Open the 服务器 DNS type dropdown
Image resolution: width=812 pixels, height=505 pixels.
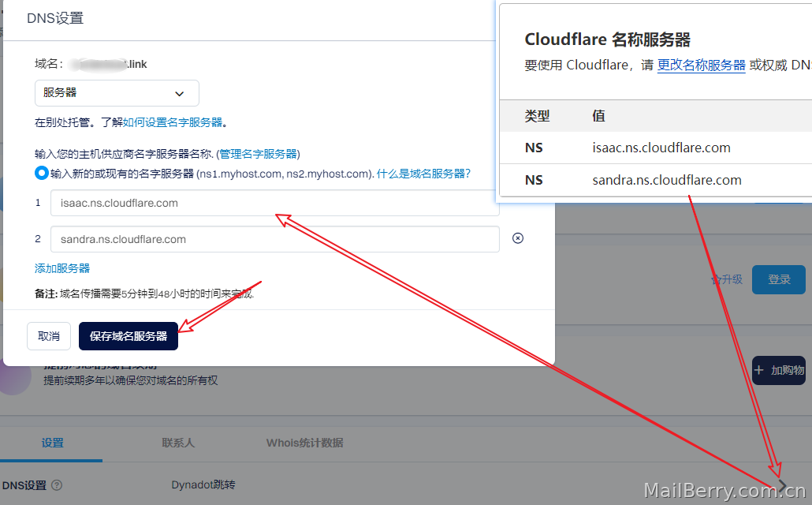point(117,93)
